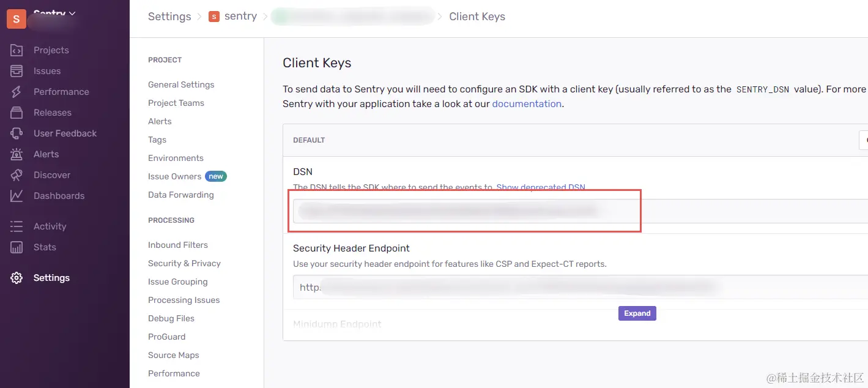Open Projects in the main sidebar

click(51, 50)
